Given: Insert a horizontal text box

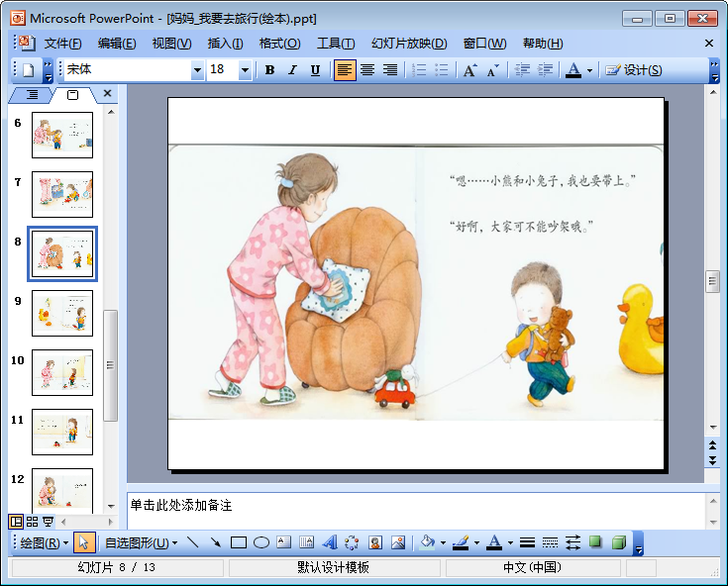Looking at the screenshot, I should point(283,542).
